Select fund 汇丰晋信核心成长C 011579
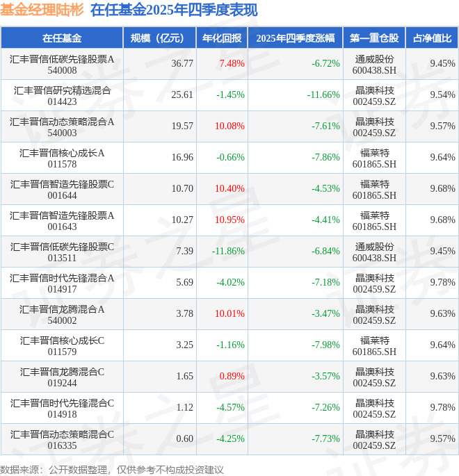459x476 pixels. coord(62,346)
